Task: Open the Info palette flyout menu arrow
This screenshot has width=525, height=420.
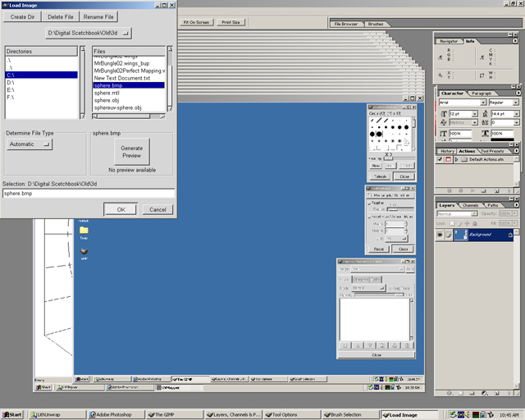Action: pyautogui.click(x=515, y=41)
